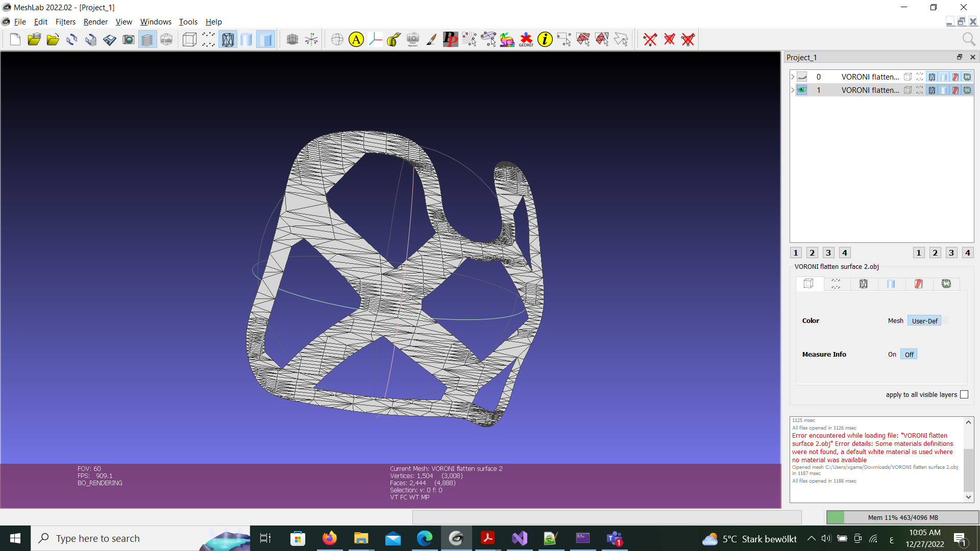Screen dimensions: 980x551
Task: Delete selected vertices red X icon
Action: point(650,39)
